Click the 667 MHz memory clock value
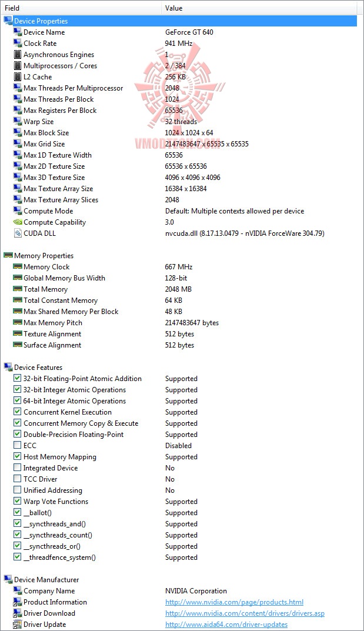The height and width of the screenshot is (631, 364). coord(179,267)
